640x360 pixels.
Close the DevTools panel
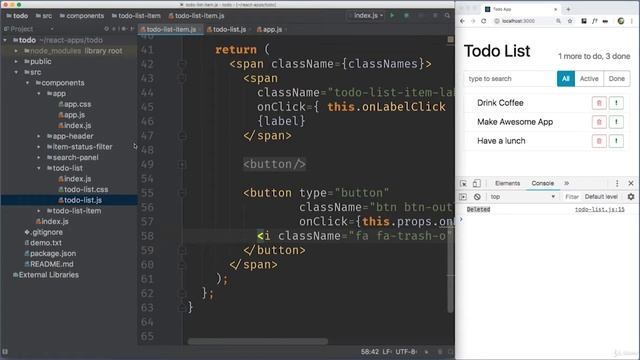(x=631, y=183)
